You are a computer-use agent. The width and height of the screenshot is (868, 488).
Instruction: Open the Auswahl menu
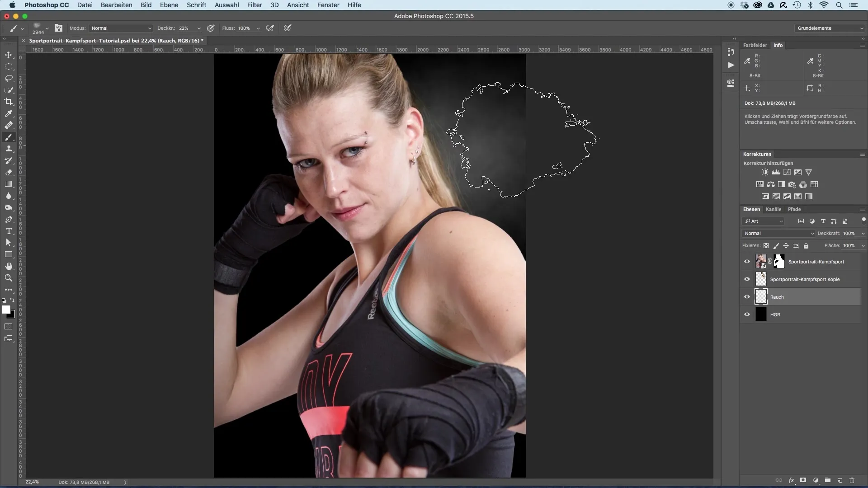pyautogui.click(x=226, y=5)
